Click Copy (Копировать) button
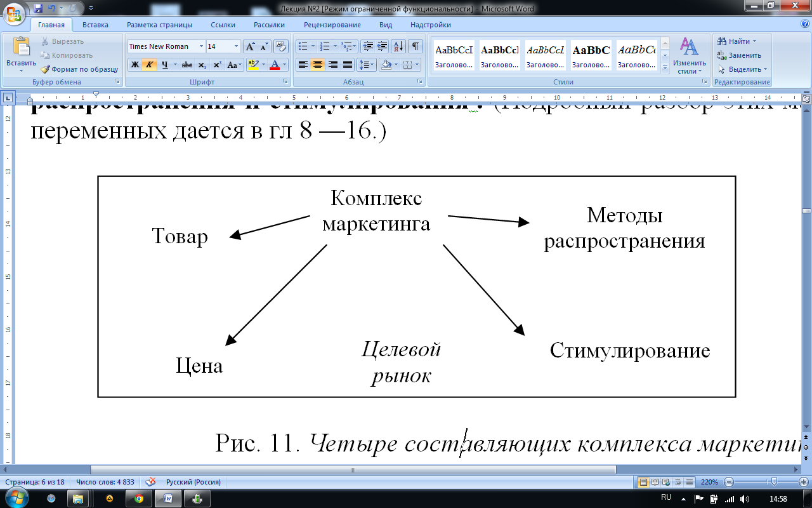This screenshot has width=812, height=508. click(67, 55)
